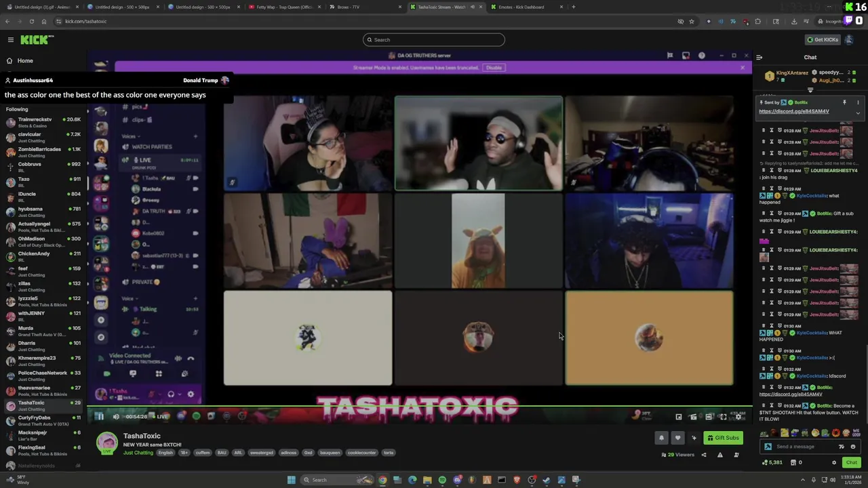Open a new browser tab
Screen dimensions: 868x488
point(574,7)
